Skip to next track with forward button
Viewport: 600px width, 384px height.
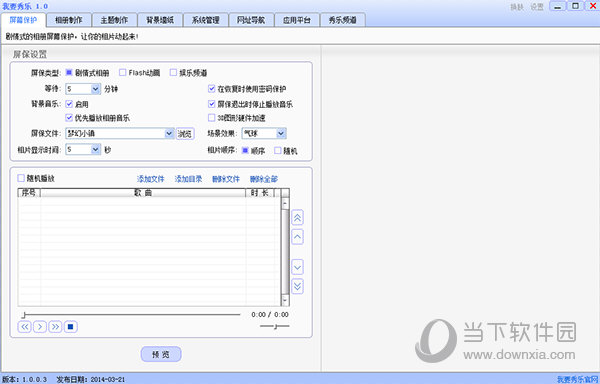click(x=55, y=327)
